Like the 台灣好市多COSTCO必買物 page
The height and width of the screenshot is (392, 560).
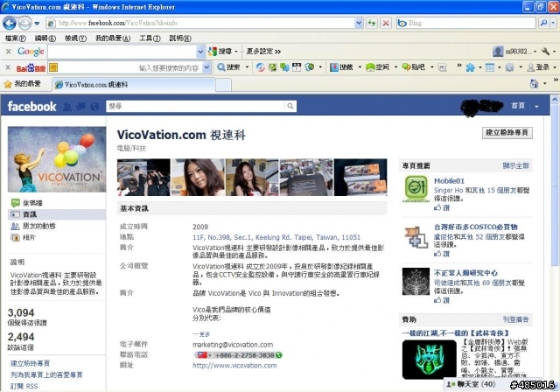tap(442, 254)
